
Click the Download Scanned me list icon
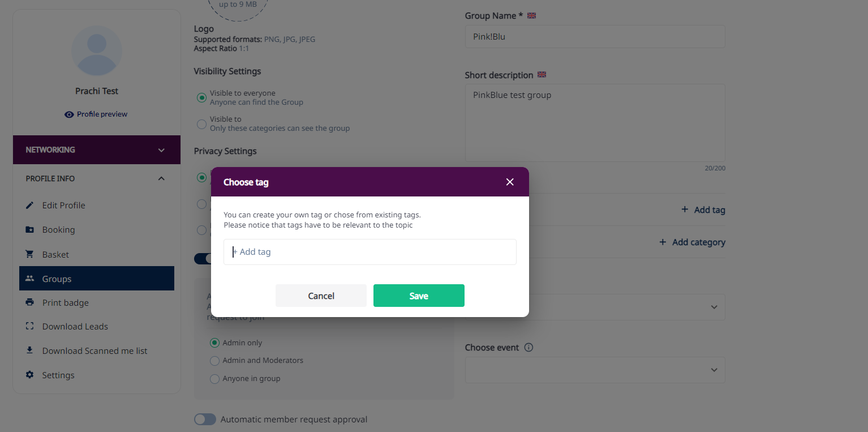[x=30, y=350]
